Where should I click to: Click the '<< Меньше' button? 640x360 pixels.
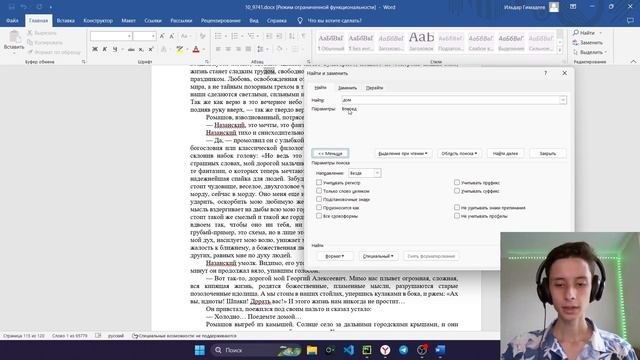pyautogui.click(x=330, y=153)
